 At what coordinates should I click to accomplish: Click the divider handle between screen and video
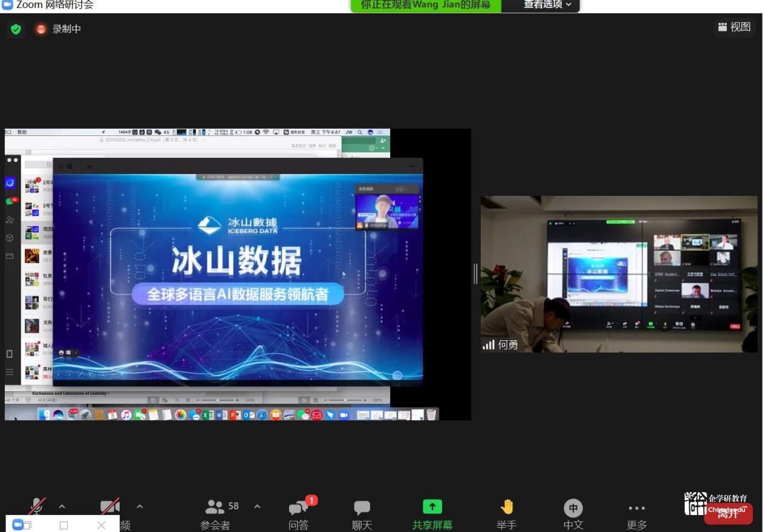coord(475,274)
